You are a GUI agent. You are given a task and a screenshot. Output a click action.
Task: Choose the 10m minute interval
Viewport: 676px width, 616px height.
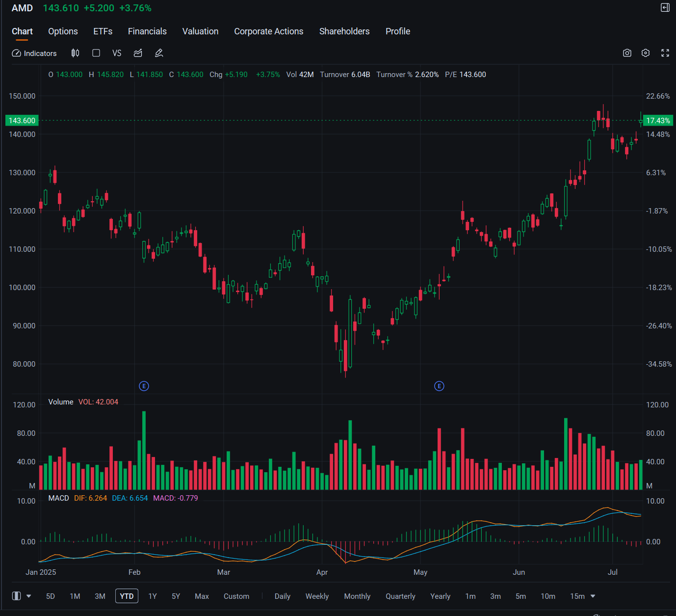548,596
